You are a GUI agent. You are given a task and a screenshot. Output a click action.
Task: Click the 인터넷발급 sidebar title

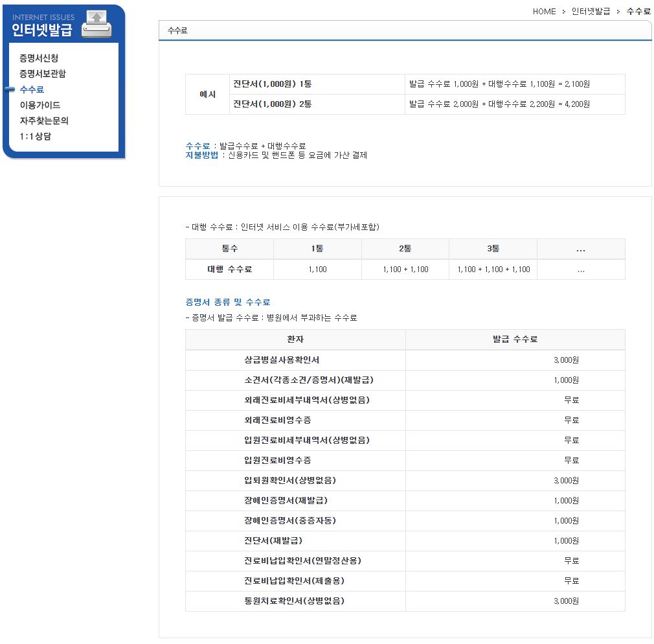coord(41,30)
